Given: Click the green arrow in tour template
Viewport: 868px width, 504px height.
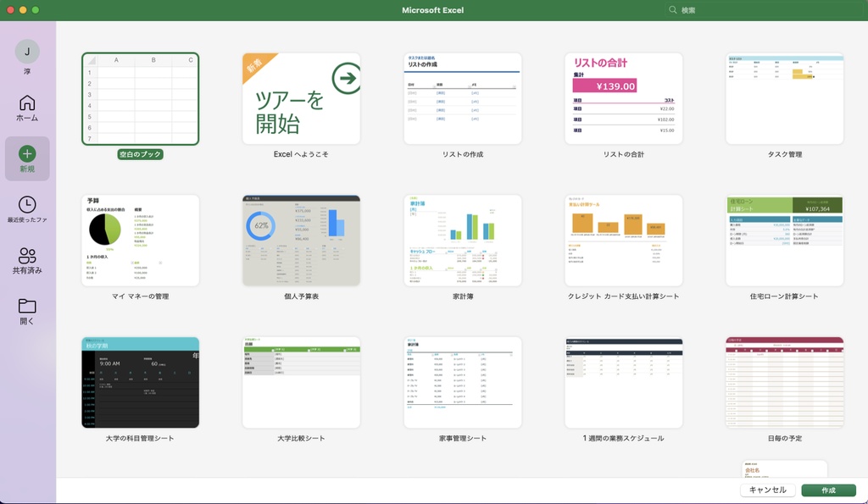Looking at the screenshot, I should (347, 78).
